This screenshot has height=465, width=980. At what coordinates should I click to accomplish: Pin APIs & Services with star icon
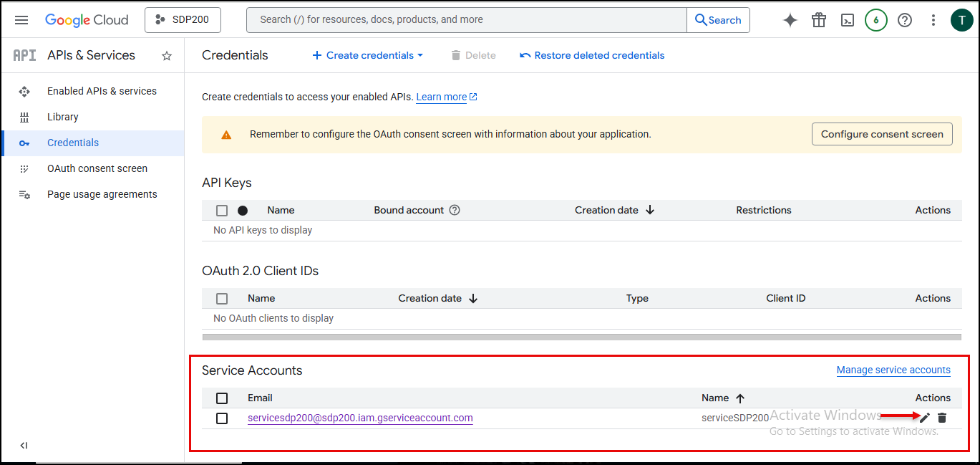(167, 56)
